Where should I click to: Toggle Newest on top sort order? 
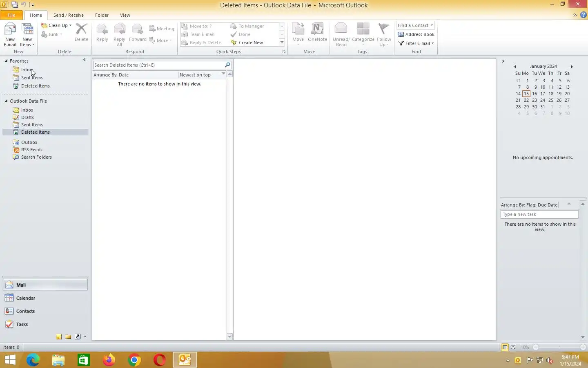pos(202,75)
